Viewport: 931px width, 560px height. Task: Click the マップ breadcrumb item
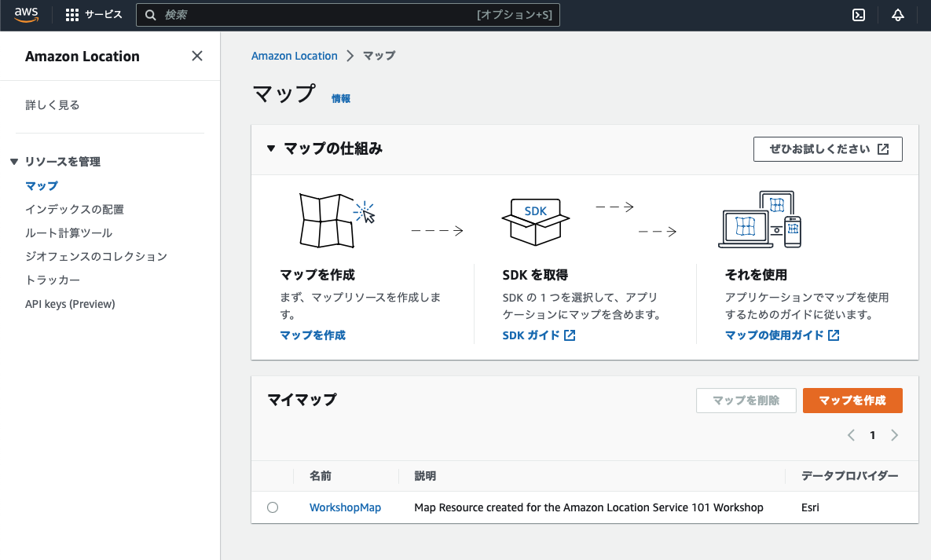[x=379, y=56]
